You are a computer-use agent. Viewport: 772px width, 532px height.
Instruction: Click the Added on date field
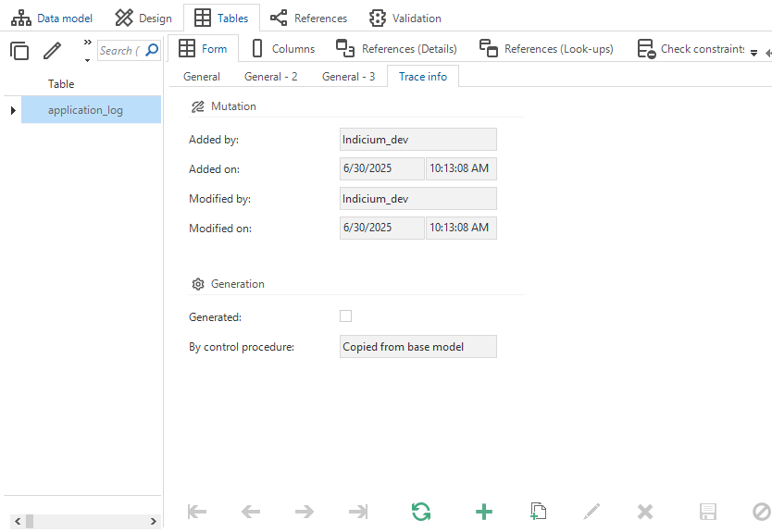click(381, 168)
